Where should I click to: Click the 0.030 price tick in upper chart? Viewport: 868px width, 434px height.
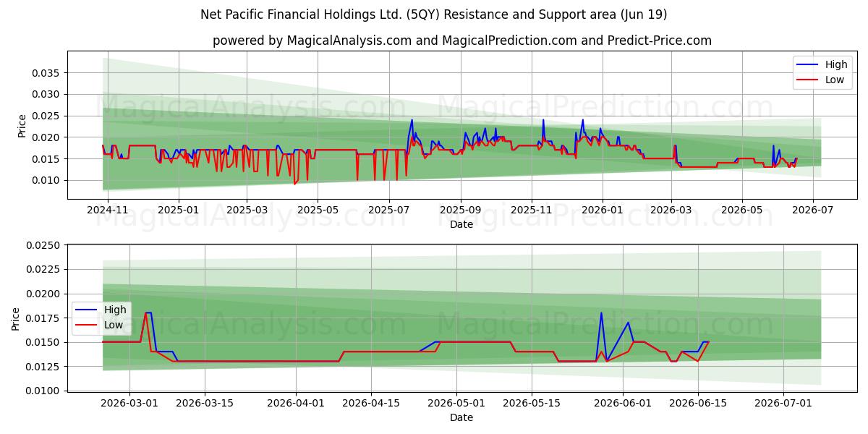[46, 94]
